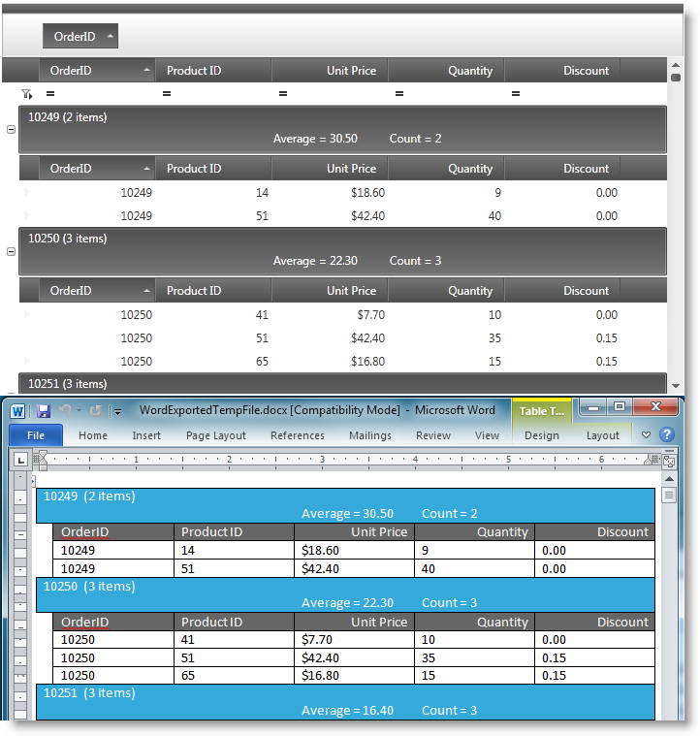Click the equals operator icon under Unit Price
The height and width of the screenshot is (736, 700).
pyautogui.click(x=283, y=94)
